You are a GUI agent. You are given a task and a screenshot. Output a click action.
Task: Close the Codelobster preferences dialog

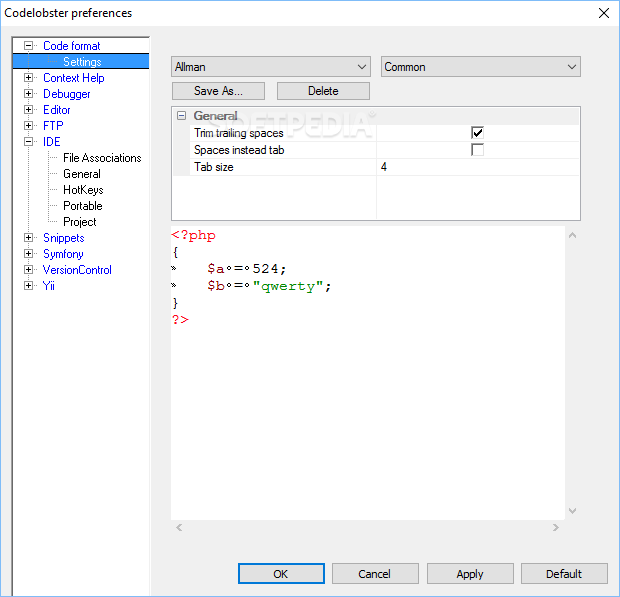coord(604,13)
